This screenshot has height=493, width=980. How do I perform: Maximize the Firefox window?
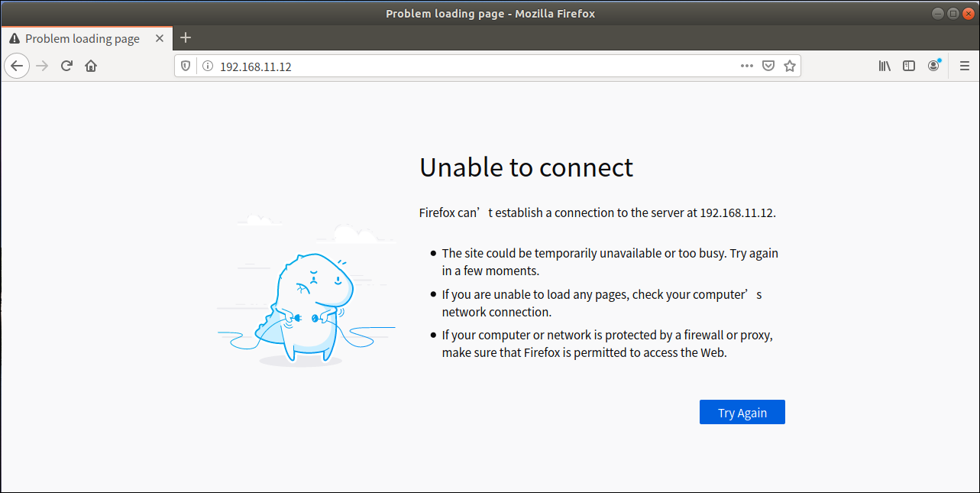pos(953,13)
